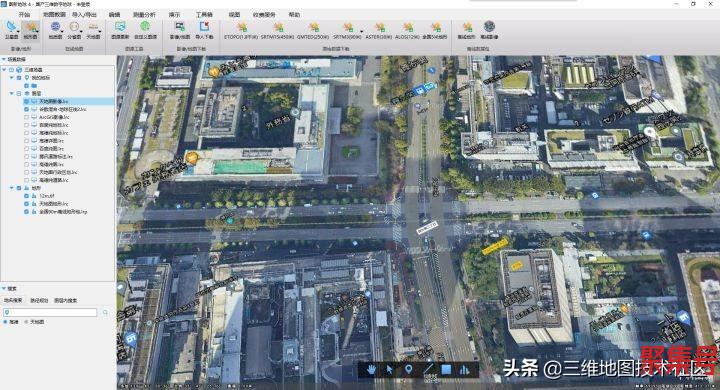Toggle checkbox for 12m.tif terrain
Screen dimensions: 720x390
click(x=26, y=196)
